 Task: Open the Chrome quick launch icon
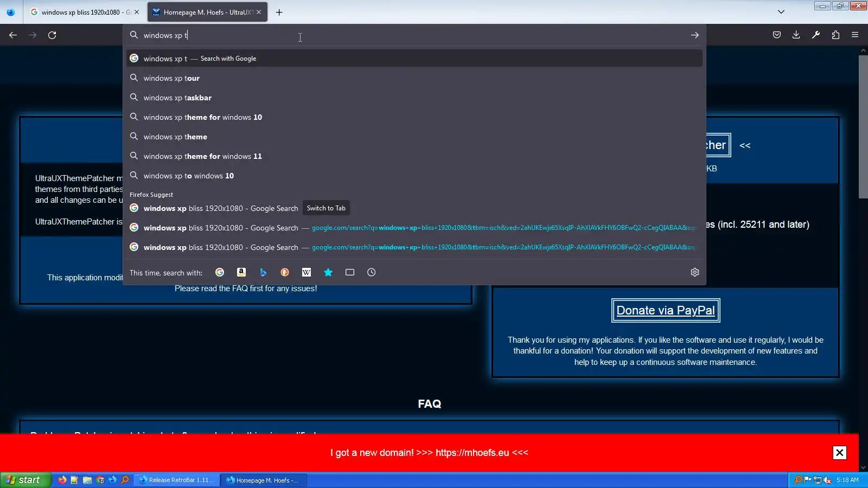(100, 480)
